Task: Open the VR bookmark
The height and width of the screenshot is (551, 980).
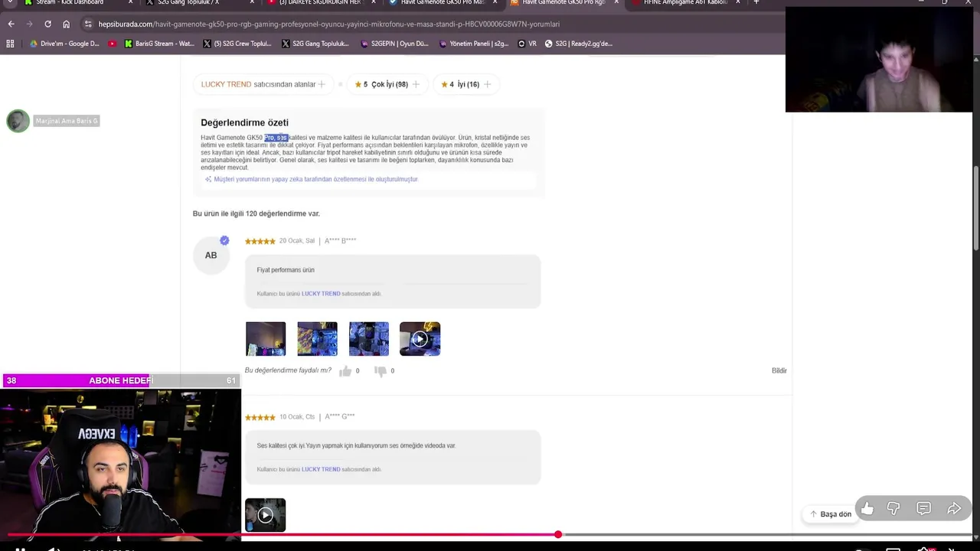Action: click(x=528, y=44)
